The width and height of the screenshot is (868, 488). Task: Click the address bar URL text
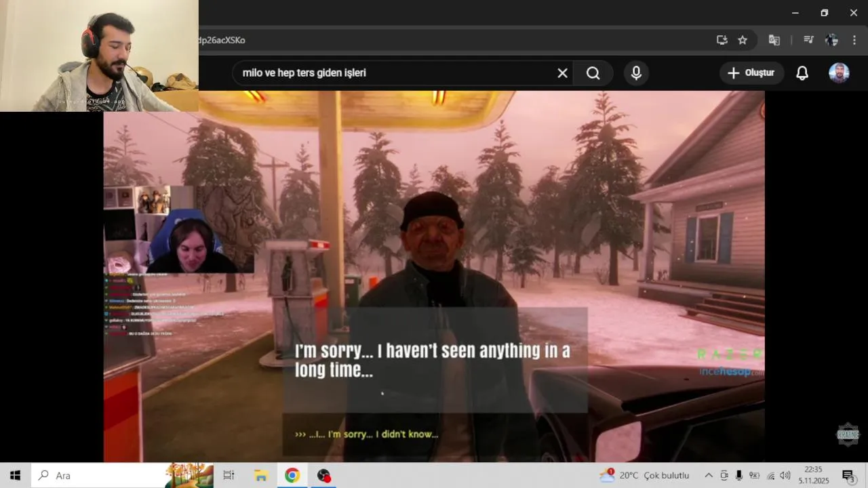click(x=222, y=40)
